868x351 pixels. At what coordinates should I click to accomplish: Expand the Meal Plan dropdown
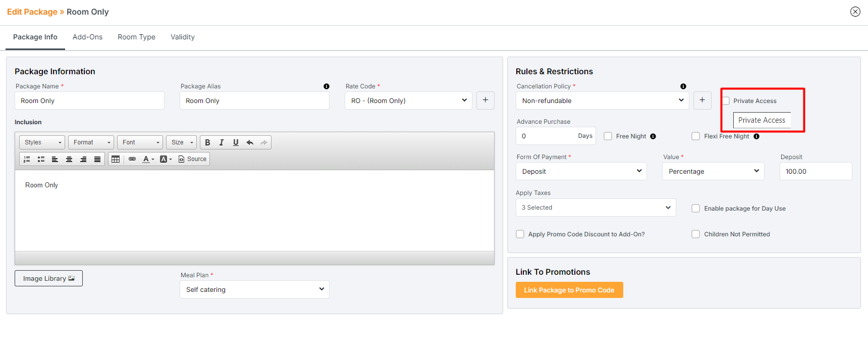click(254, 289)
